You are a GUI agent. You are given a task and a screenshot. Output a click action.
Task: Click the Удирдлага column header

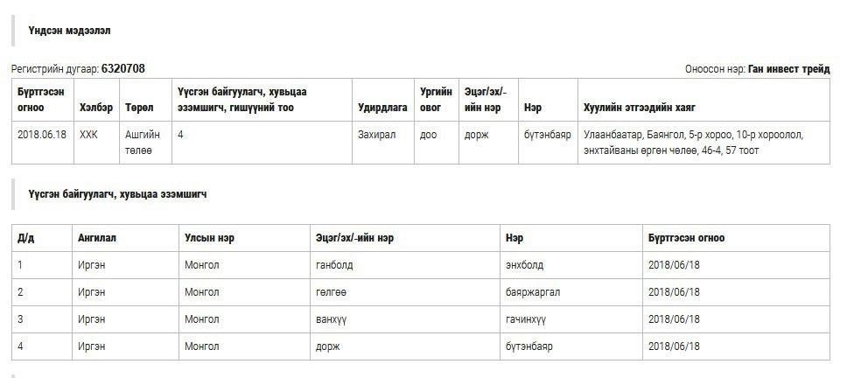382,108
